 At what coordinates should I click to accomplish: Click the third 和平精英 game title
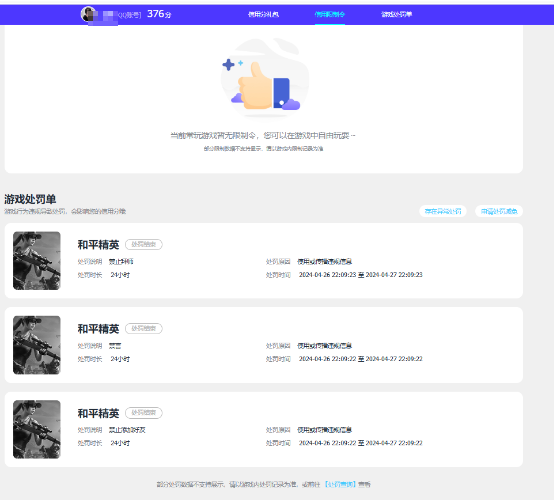pyautogui.click(x=99, y=413)
